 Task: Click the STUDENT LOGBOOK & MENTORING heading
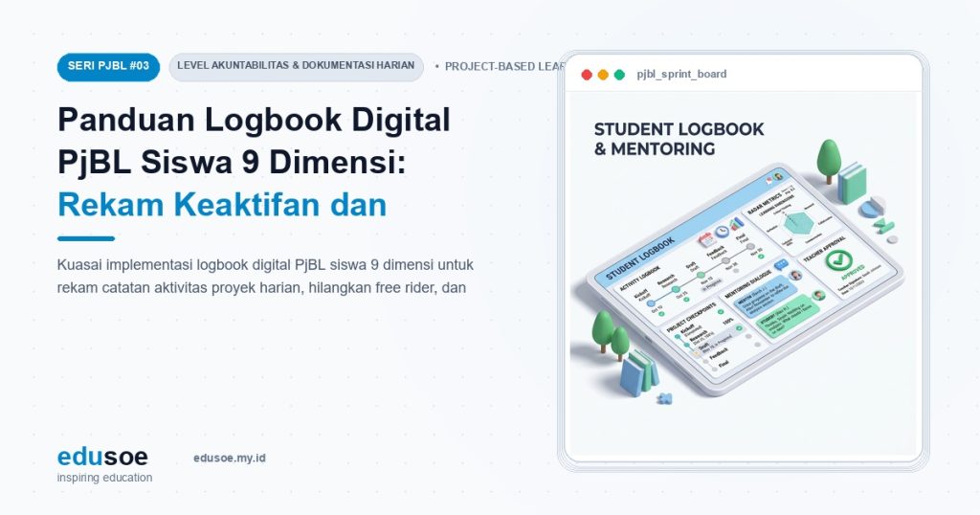pyautogui.click(x=679, y=139)
